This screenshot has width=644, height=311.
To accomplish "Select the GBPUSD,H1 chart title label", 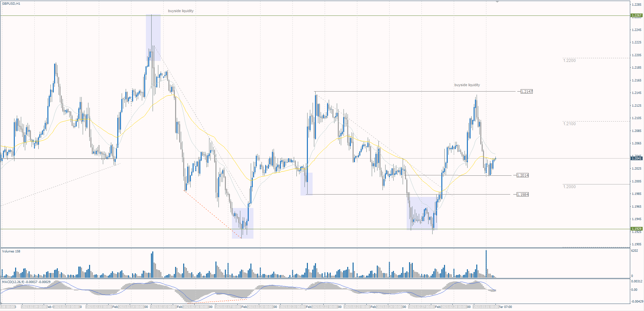I will (11, 4).
